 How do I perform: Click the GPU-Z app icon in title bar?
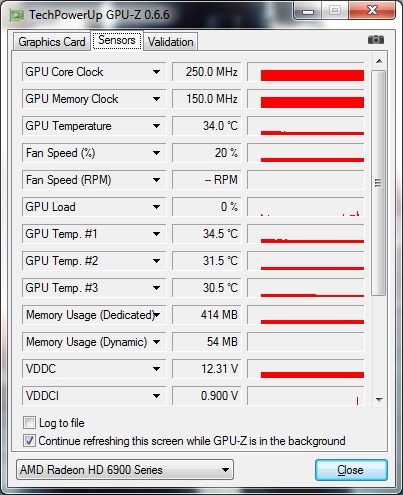pyautogui.click(x=17, y=15)
